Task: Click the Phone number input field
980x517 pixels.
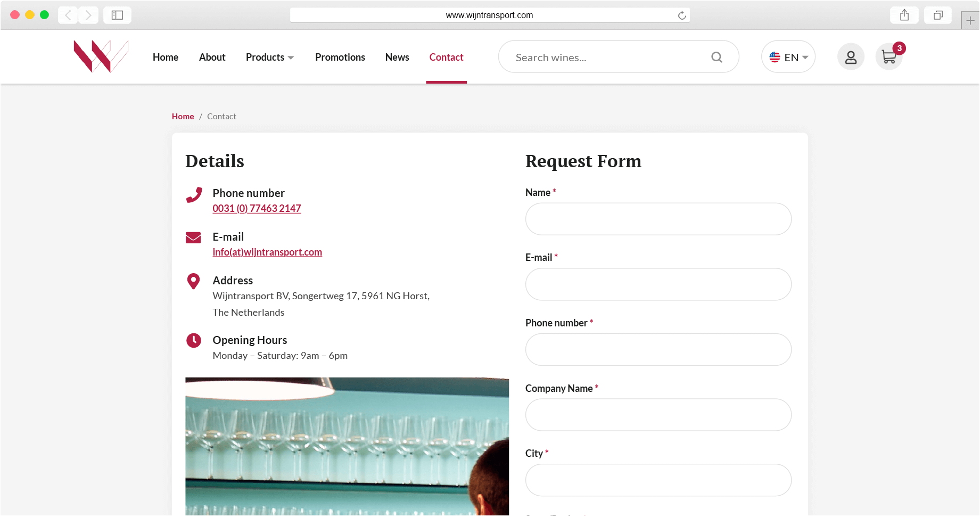Action: point(658,349)
